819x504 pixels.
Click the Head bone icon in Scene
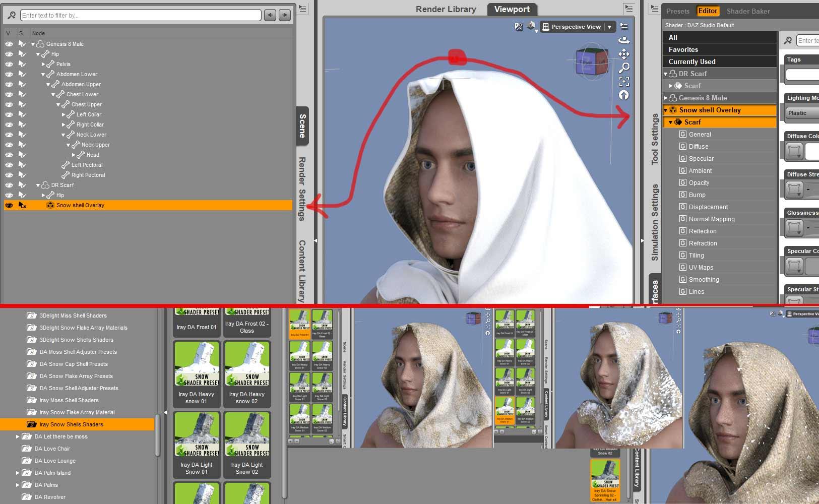tap(81, 155)
